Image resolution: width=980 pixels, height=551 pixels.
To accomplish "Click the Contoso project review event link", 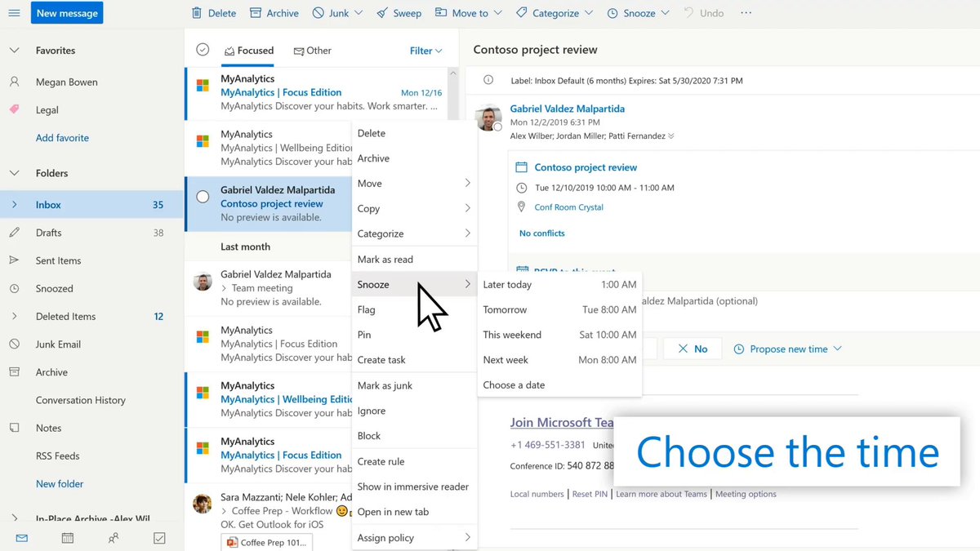I will click(586, 167).
